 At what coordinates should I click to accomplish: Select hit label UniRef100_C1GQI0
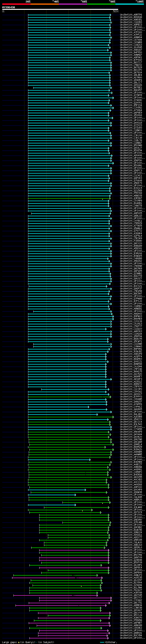coord(131,329)
